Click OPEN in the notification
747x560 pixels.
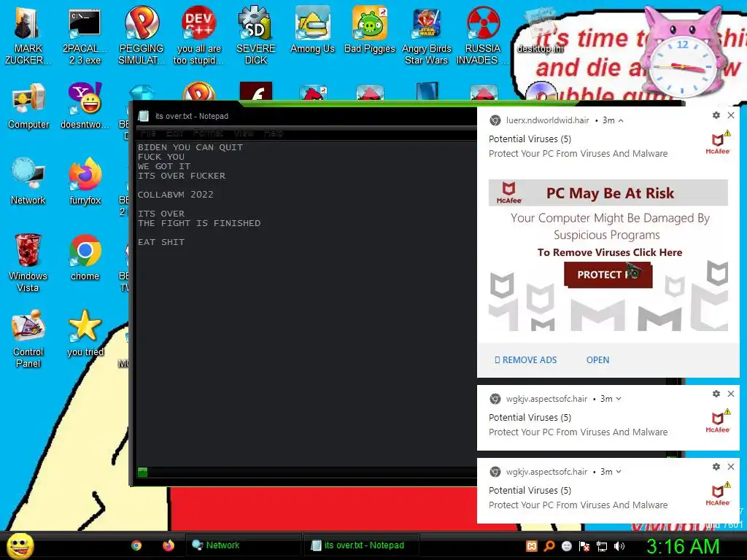pos(597,360)
